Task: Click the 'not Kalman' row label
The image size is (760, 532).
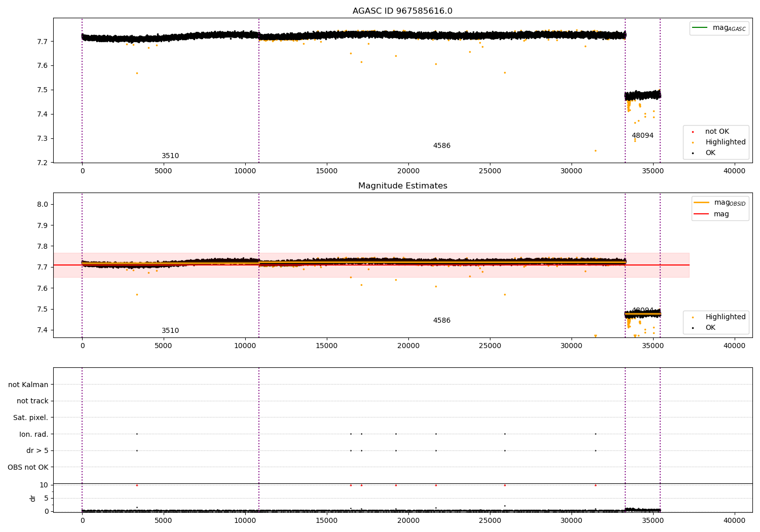Action: click(28, 385)
